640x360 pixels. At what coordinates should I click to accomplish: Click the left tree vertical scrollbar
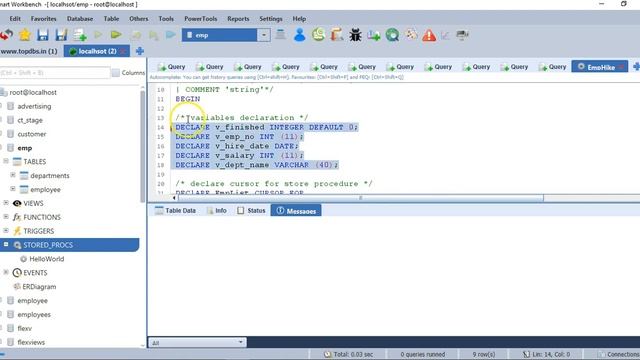point(142,146)
